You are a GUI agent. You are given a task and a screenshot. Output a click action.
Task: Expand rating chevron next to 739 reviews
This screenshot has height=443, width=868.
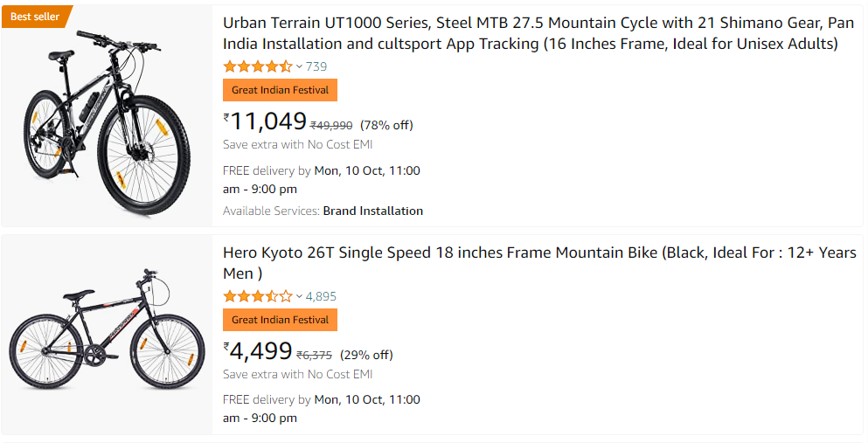coord(299,66)
